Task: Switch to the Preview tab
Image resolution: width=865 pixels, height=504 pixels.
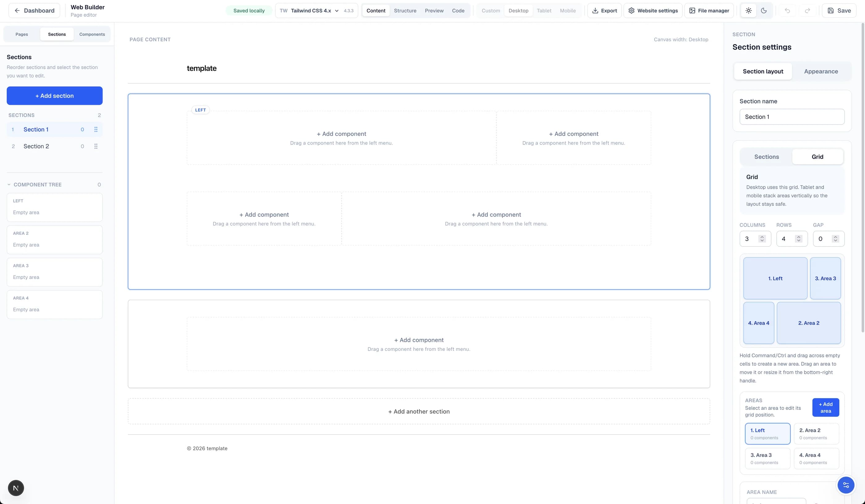Action: point(434,10)
